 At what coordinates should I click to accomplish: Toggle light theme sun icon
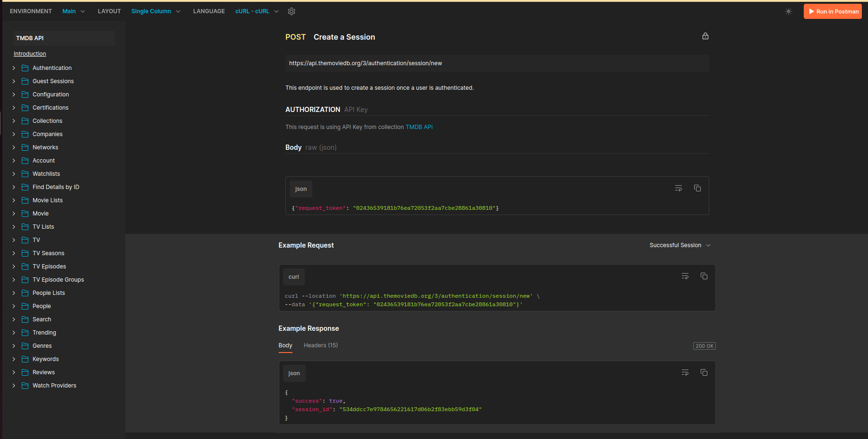(x=789, y=11)
